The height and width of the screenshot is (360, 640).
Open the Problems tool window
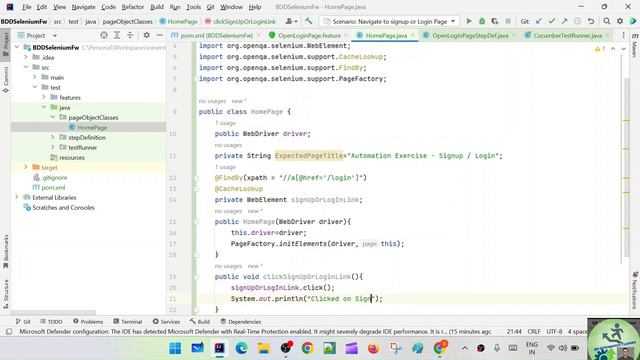coord(88,322)
